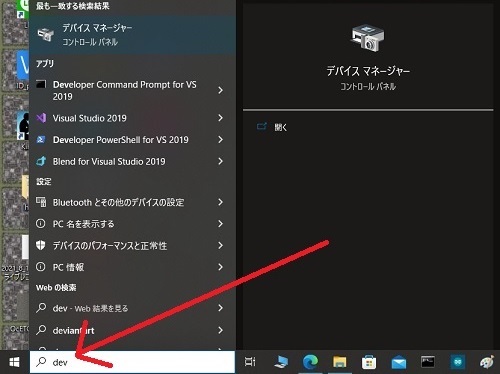Click the purple Visual Studio 2019 icon
500x374 pixels.
click(x=41, y=118)
